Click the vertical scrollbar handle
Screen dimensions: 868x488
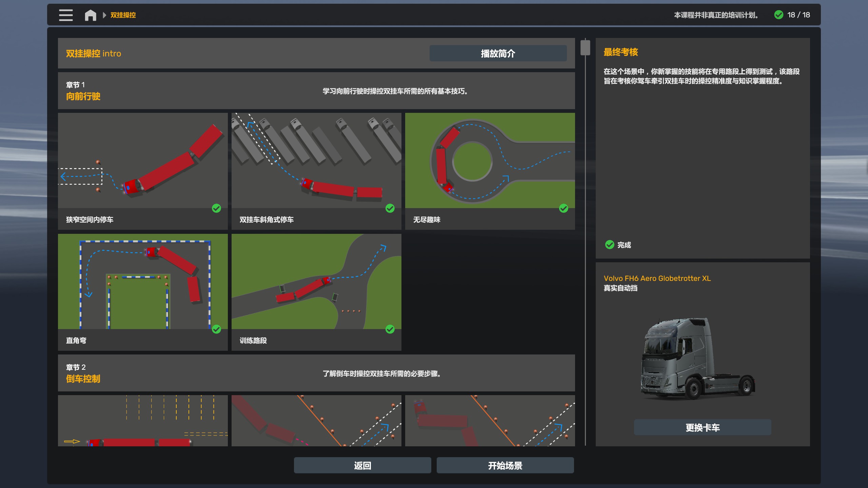(585, 47)
